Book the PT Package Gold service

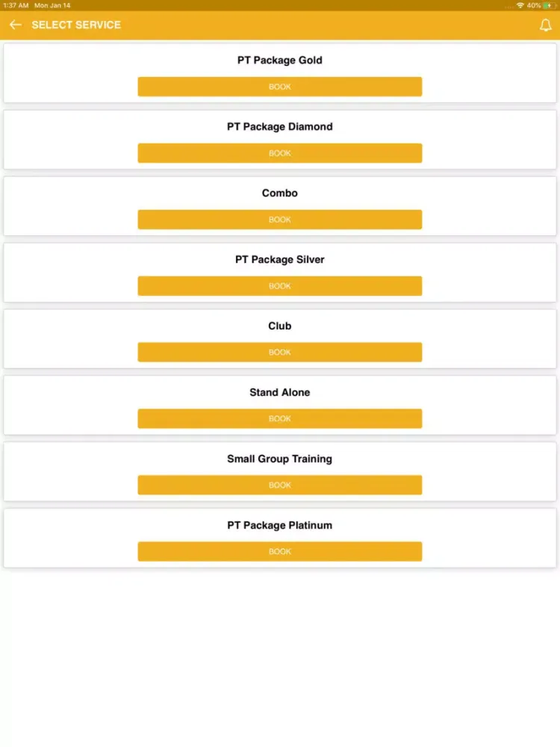(280, 87)
